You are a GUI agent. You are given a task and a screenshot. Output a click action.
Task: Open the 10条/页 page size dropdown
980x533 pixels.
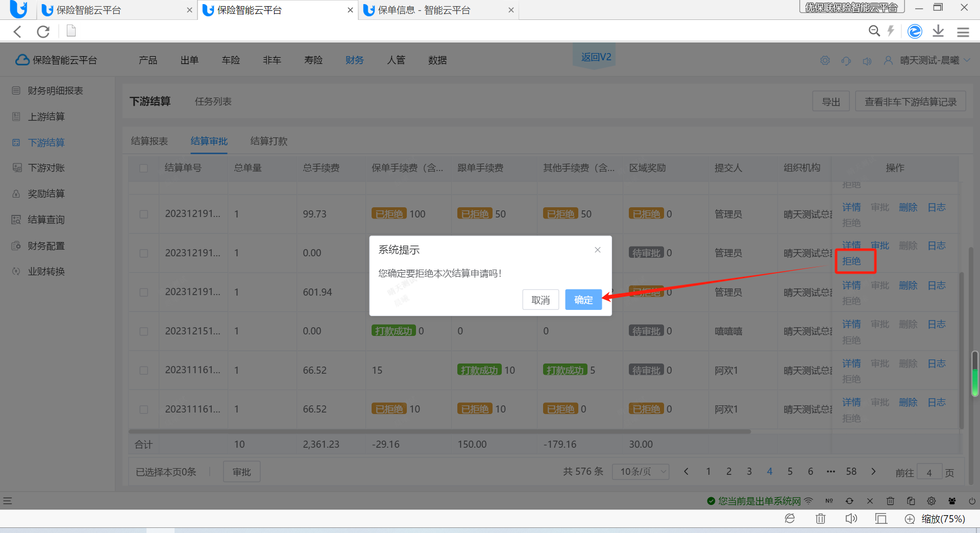coord(641,472)
